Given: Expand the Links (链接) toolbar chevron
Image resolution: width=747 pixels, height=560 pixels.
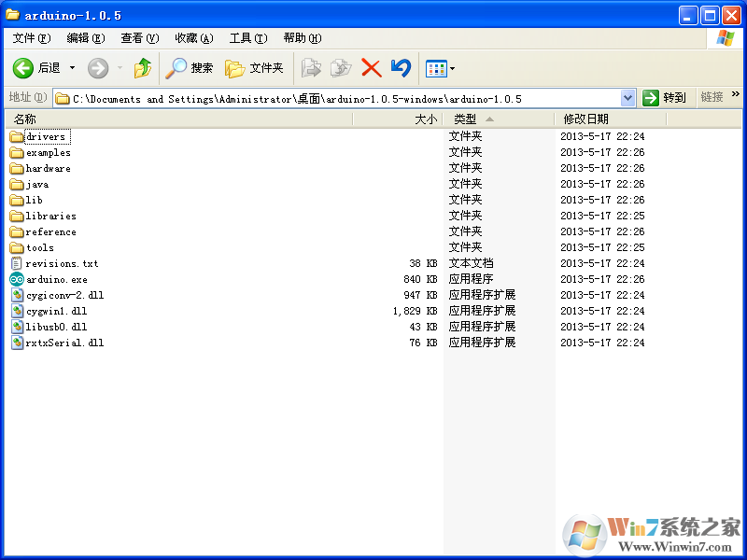Looking at the screenshot, I should (x=735, y=95).
